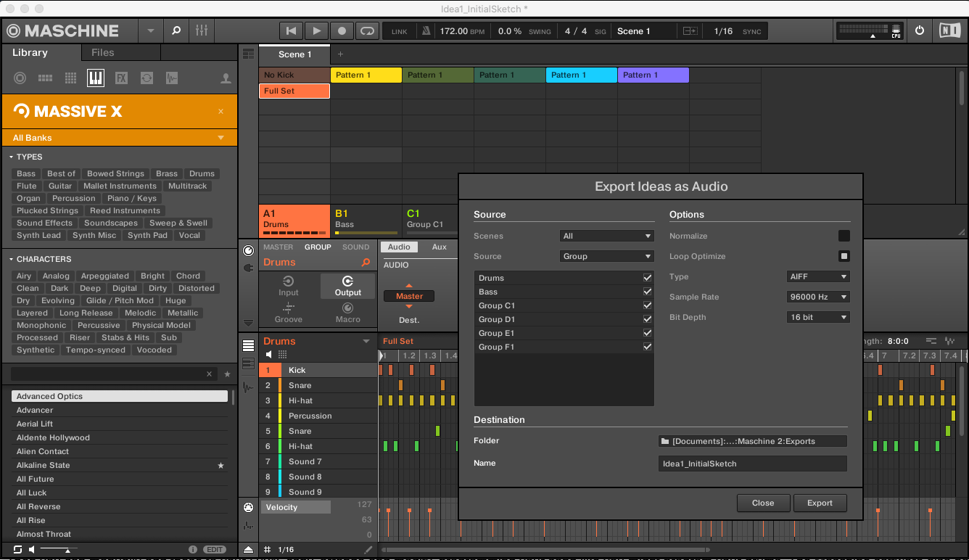
Task: Click the NI logo in the header
Action: (949, 30)
